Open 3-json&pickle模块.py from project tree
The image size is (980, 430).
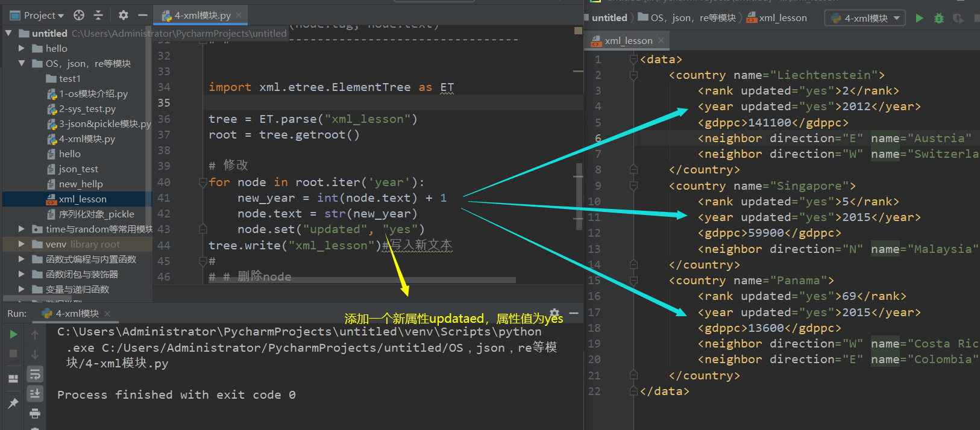(x=99, y=123)
